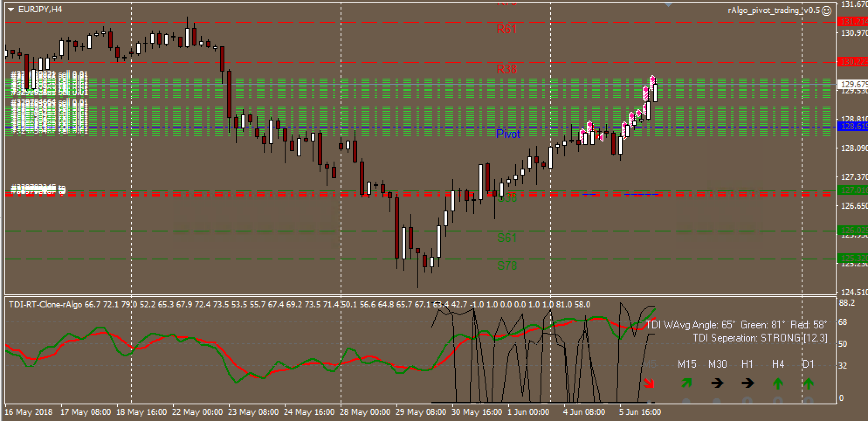The height and width of the screenshot is (421, 868).
Task: Click the black H1 sideways trend arrow
Action: click(x=747, y=383)
